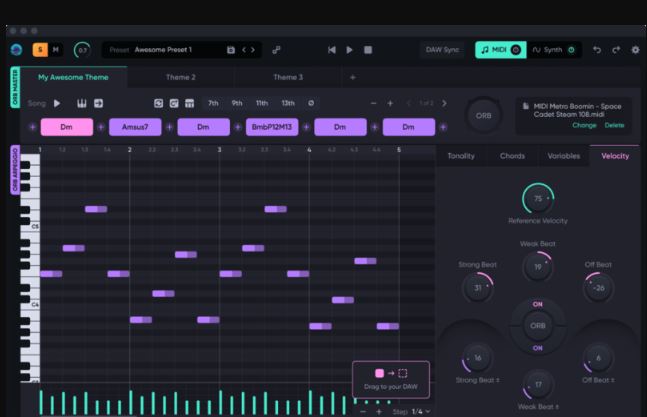Click the Strong Beat knob showing 31
Image resolution: width=647 pixels, height=417 pixels.
point(477,287)
